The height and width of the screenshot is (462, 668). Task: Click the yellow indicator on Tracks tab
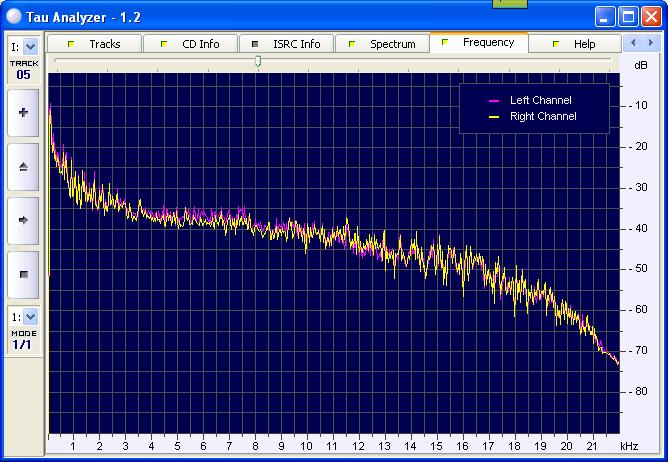(x=71, y=44)
